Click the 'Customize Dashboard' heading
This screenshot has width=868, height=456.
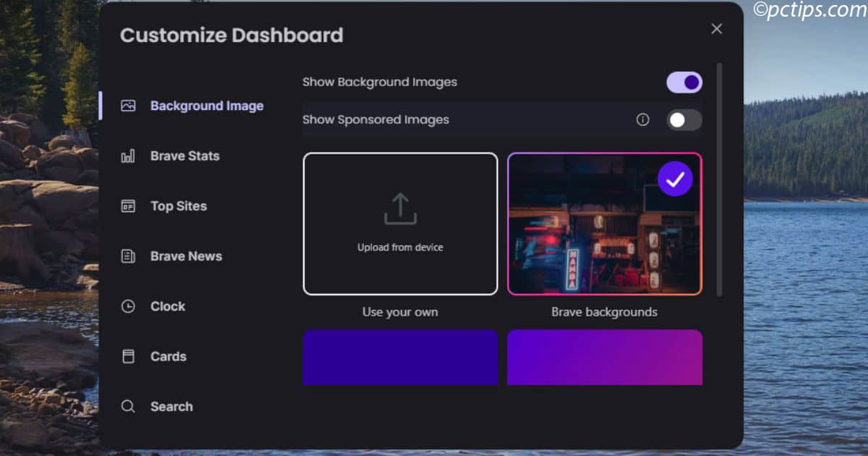[231, 35]
